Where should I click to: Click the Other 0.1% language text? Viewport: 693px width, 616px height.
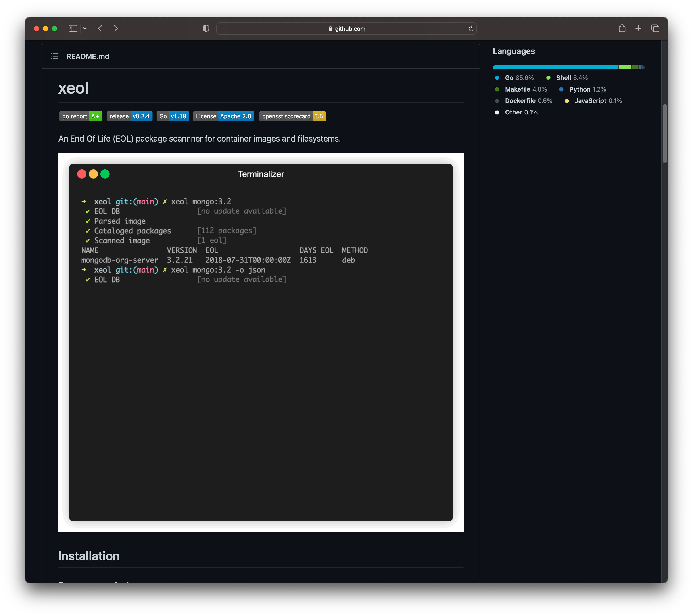pos(521,112)
